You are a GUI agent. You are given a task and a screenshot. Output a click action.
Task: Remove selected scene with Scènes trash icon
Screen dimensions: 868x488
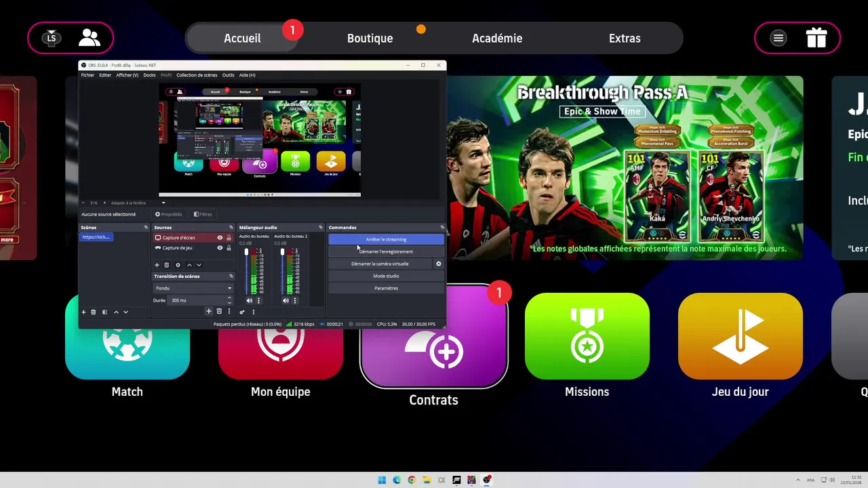click(x=94, y=312)
